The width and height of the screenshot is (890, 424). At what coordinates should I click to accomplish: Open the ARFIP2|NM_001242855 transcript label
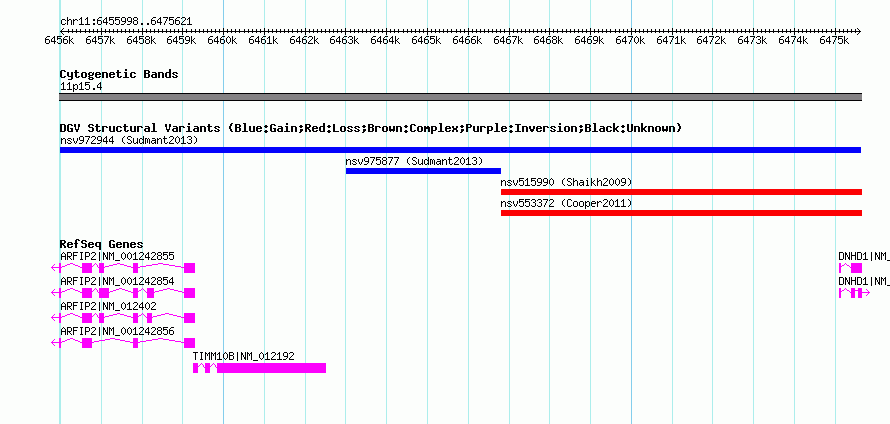[117, 257]
